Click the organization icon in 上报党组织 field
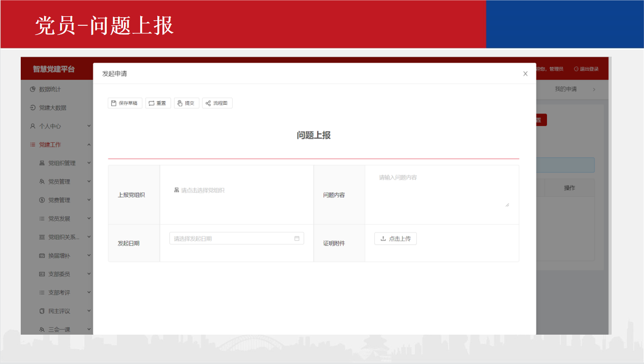The width and height of the screenshot is (644, 364). point(177,190)
